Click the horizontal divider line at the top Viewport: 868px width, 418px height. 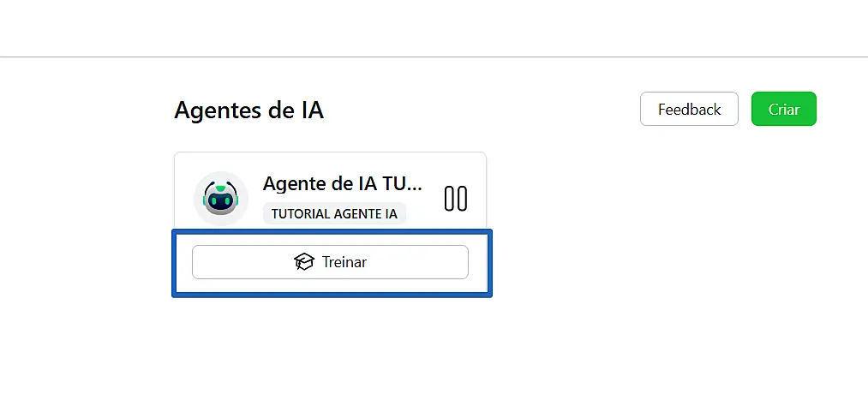click(434, 57)
